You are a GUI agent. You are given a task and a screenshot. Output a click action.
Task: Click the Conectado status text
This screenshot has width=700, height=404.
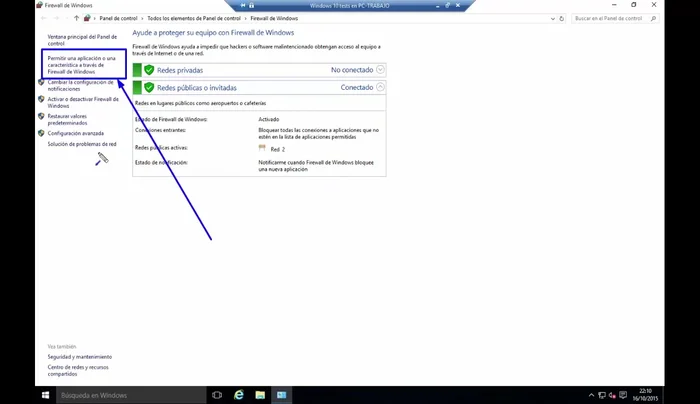tap(357, 87)
